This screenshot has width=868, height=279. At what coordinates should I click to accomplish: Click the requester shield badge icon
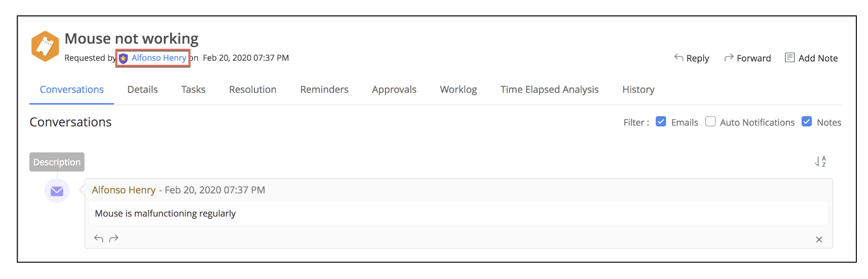pyautogui.click(x=123, y=58)
